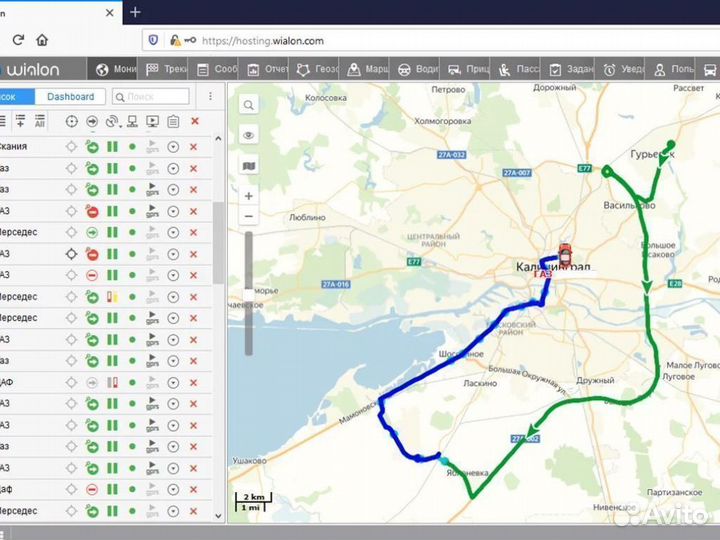Click the red car unit marker on the map

565,250
